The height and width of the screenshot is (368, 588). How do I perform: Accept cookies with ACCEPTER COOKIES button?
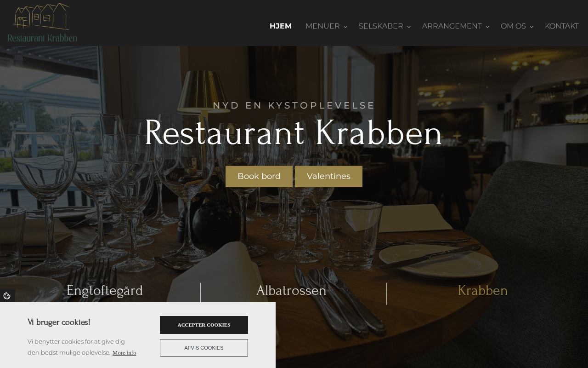204,325
